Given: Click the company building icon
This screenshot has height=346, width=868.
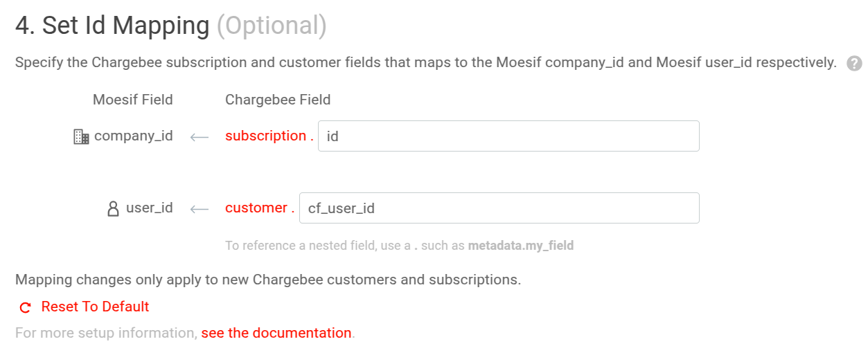Looking at the screenshot, I should click(81, 137).
